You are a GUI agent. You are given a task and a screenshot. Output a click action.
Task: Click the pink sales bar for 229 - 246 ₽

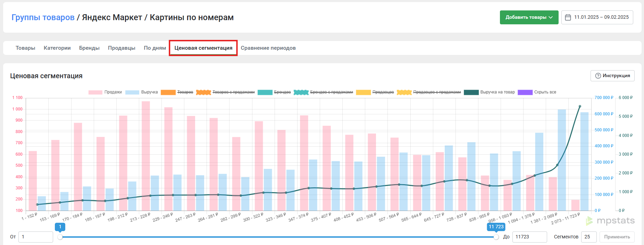pos(168,159)
